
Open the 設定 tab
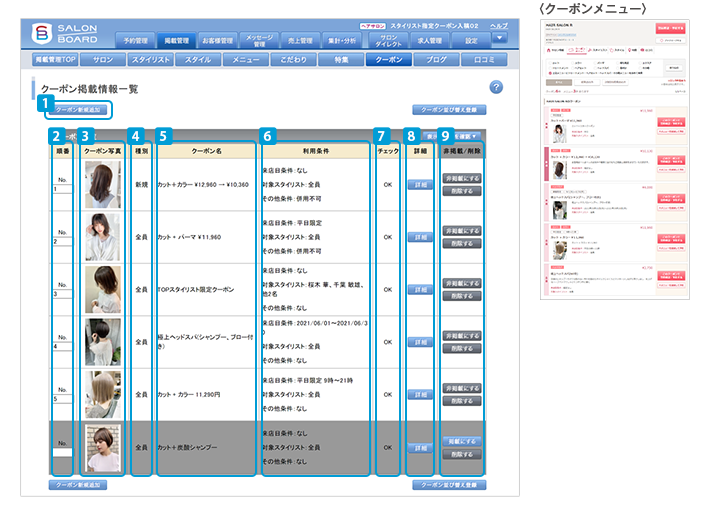pos(471,40)
